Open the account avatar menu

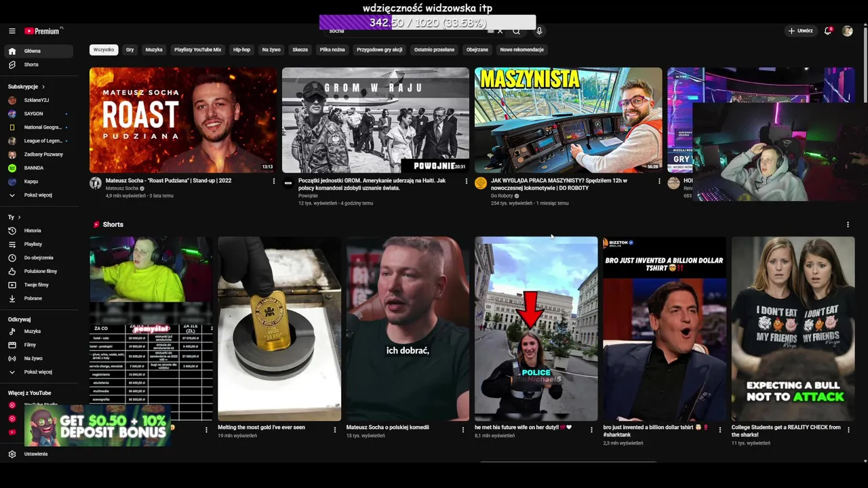(x=847, y=31)
